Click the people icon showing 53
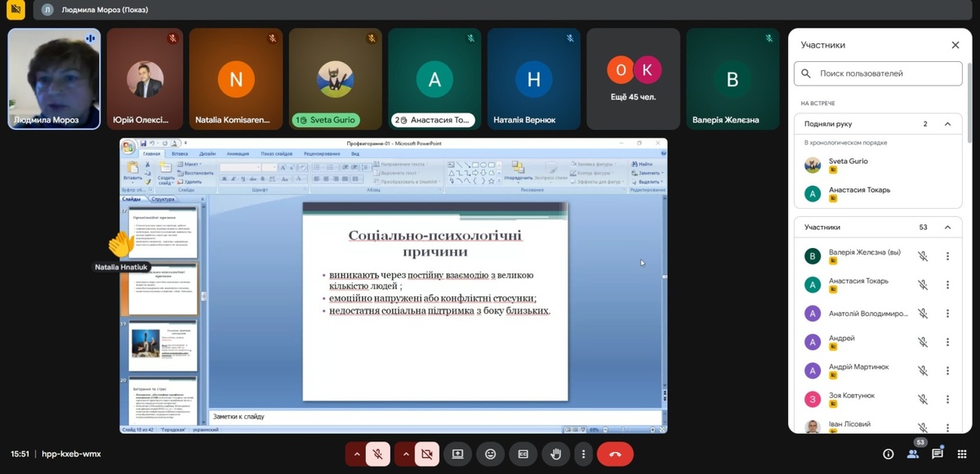 (x=913, y=454)
